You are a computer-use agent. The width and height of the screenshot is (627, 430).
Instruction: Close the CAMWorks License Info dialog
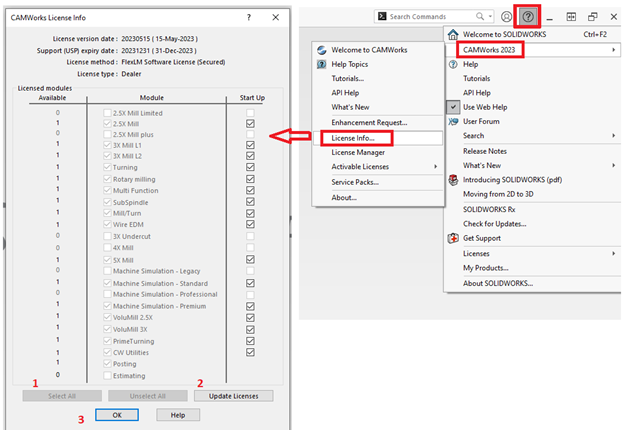(276, 18)
